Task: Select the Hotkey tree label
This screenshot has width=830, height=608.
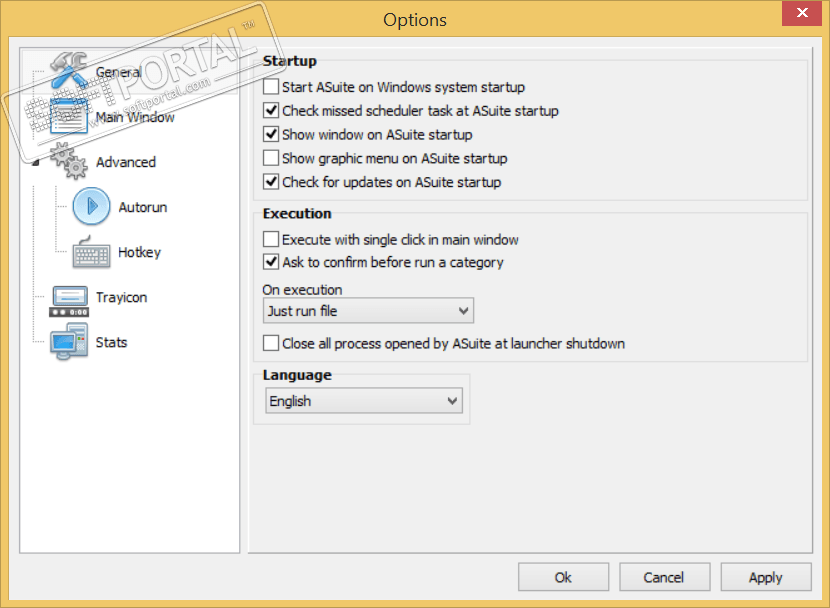Action: (139, 252)
